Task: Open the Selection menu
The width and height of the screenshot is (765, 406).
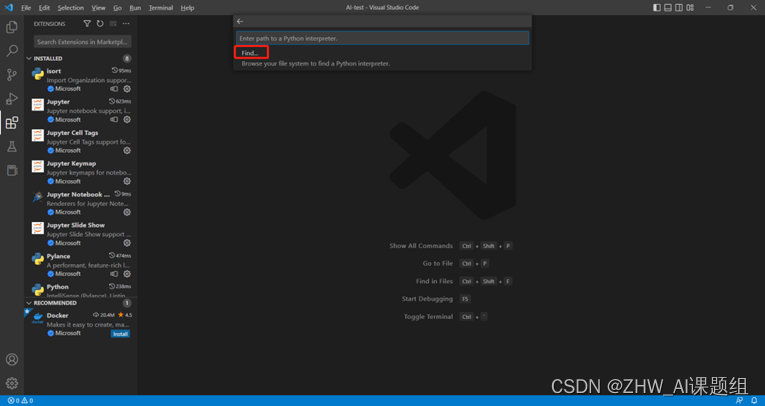Action: (71, 8)
